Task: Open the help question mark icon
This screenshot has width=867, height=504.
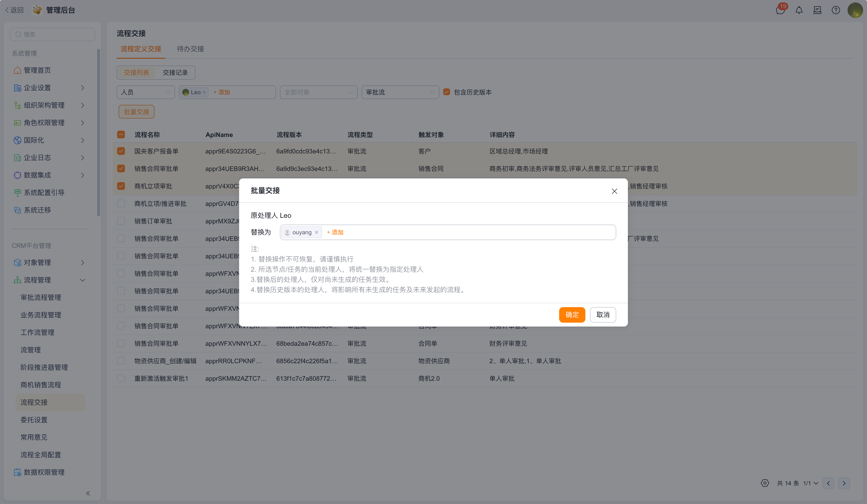Action: coord(836,10)
